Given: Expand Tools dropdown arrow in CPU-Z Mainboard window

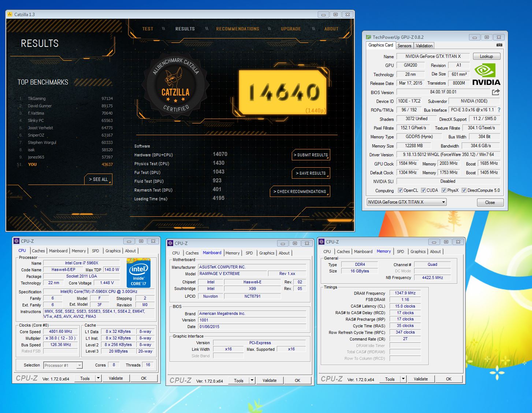Looking at the screenshot, I should (252, 380).
